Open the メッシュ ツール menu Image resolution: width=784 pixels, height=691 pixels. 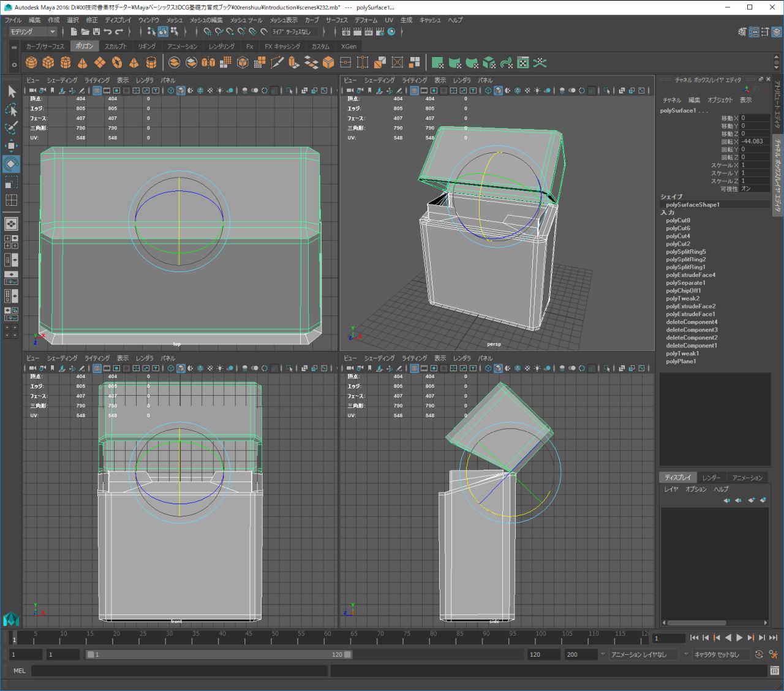click(246, 20)
